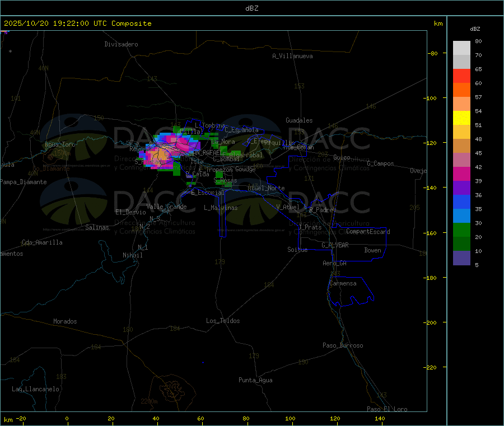Screen dimensions: 504x426
Task: Click the 'Punta_Agua' location label
Action: (x=255, y=380)
